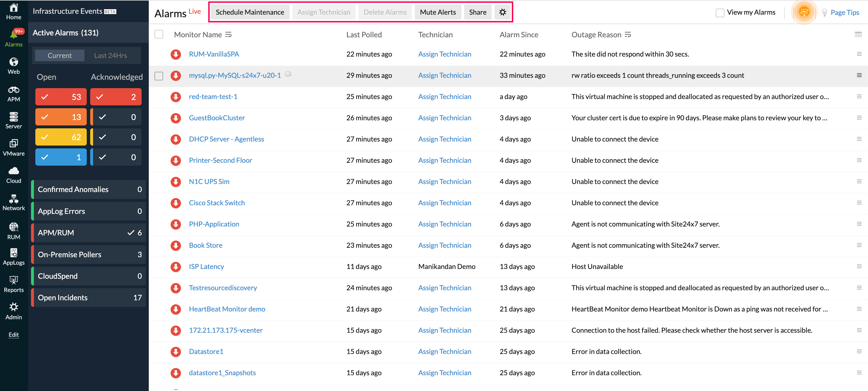Go to the AppLogs section
This screenshot has height=391, width=868.
tap(13, 257)
